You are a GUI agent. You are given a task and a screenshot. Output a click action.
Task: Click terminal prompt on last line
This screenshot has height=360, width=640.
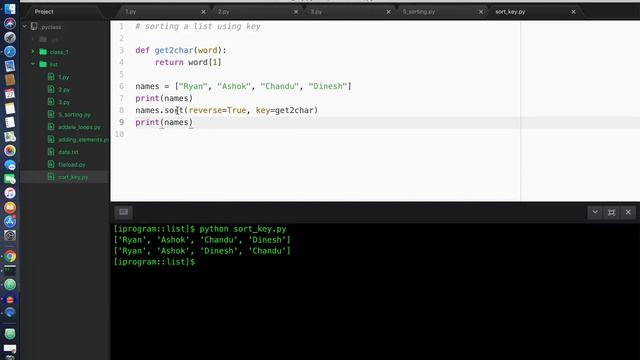pos(154,262)
